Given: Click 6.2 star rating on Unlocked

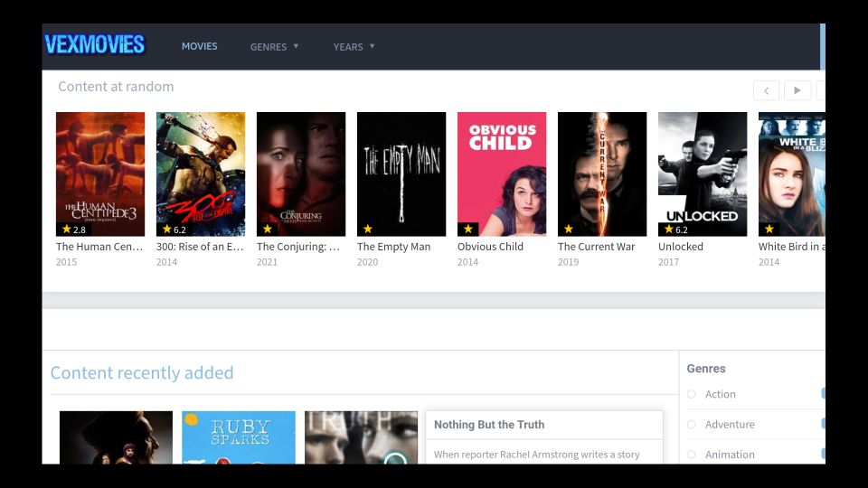Looking at the screenshot, I should pos(676,229).
